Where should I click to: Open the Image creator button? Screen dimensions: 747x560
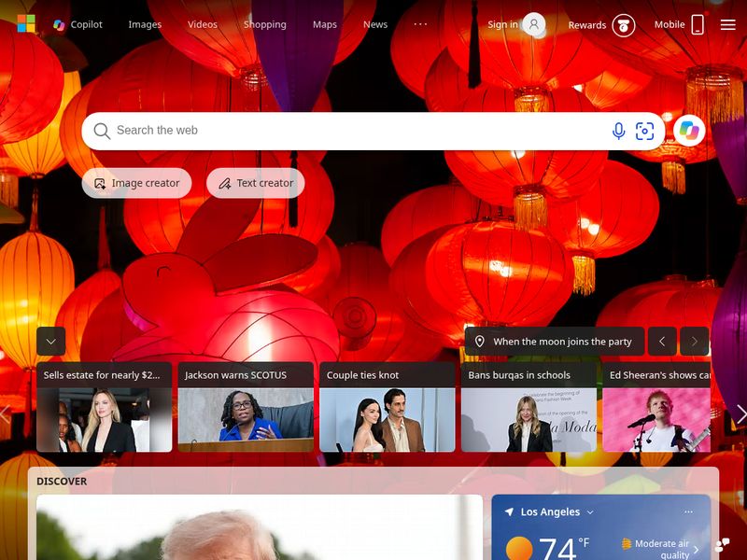point(136,183)
